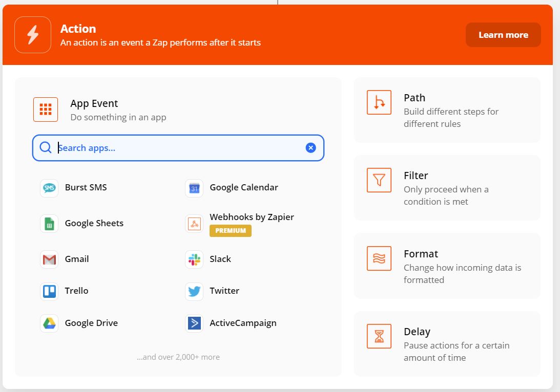Image resolution: width=560 pixels, height=392 pixels.
Task: Click the magnifier icon in search box
Action: coord(46,147)
